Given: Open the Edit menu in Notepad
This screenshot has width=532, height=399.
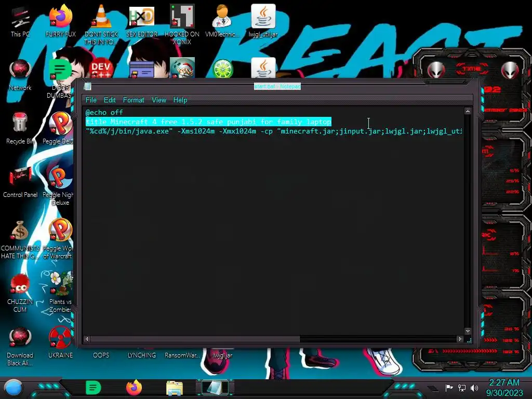Looking at the screenshot, I should pos(110,100).
